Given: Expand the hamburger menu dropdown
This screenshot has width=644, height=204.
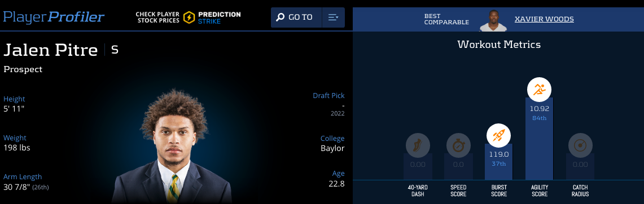Looking at the screenshot, I should 333,17.
